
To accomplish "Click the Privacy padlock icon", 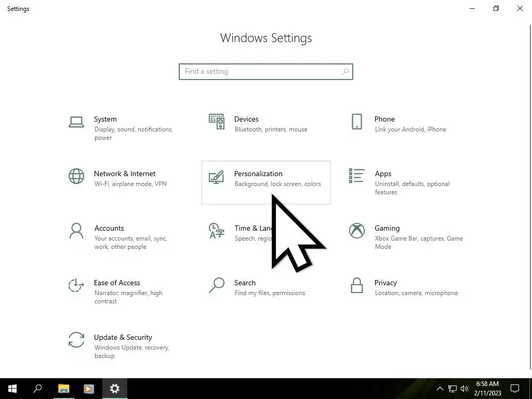I will (x=356, y=285).
